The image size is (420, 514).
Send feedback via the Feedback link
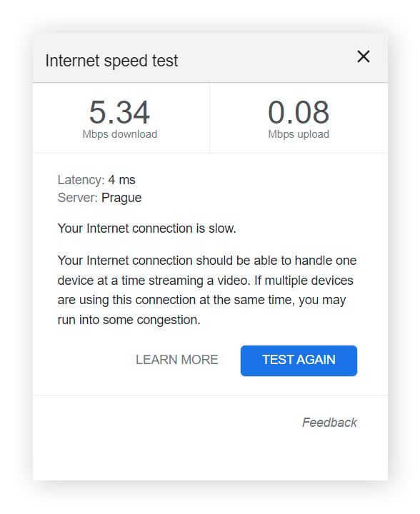pyautogui.click(x=329, y=423)
